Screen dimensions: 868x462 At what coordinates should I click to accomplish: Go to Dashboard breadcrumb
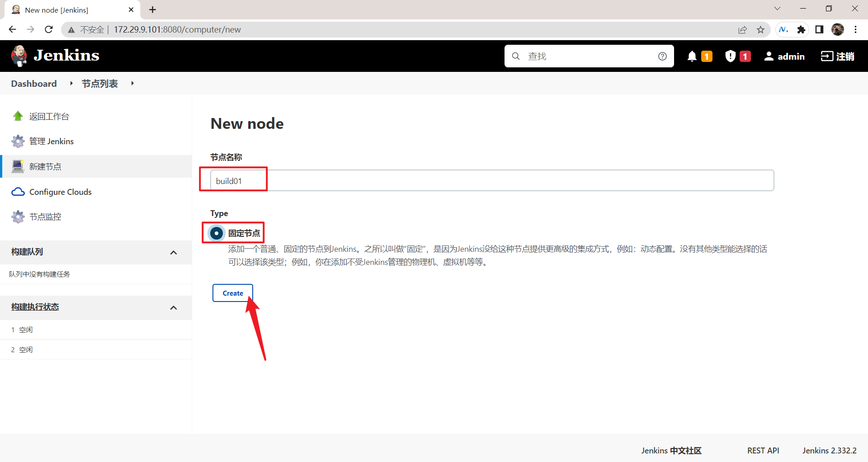(34, 84)
